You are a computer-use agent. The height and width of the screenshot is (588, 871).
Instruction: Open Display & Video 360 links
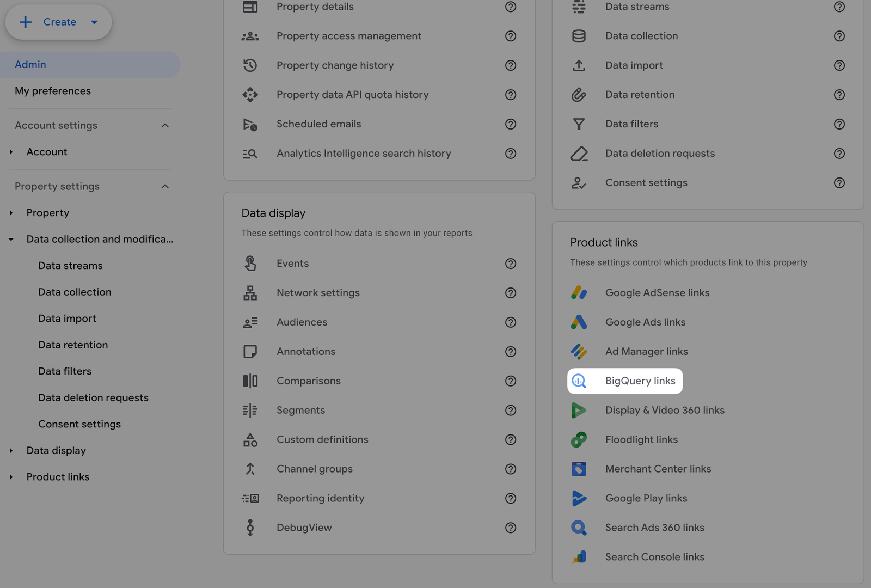(x=665, y=411)
